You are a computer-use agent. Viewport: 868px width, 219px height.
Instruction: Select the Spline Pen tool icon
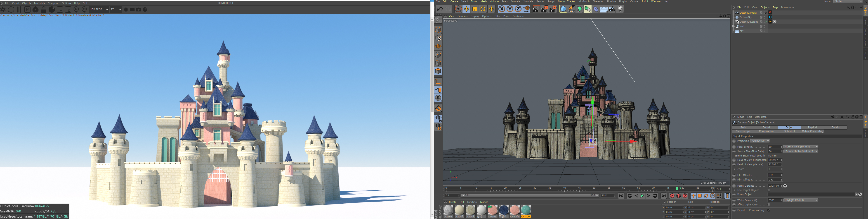[571, 9]
